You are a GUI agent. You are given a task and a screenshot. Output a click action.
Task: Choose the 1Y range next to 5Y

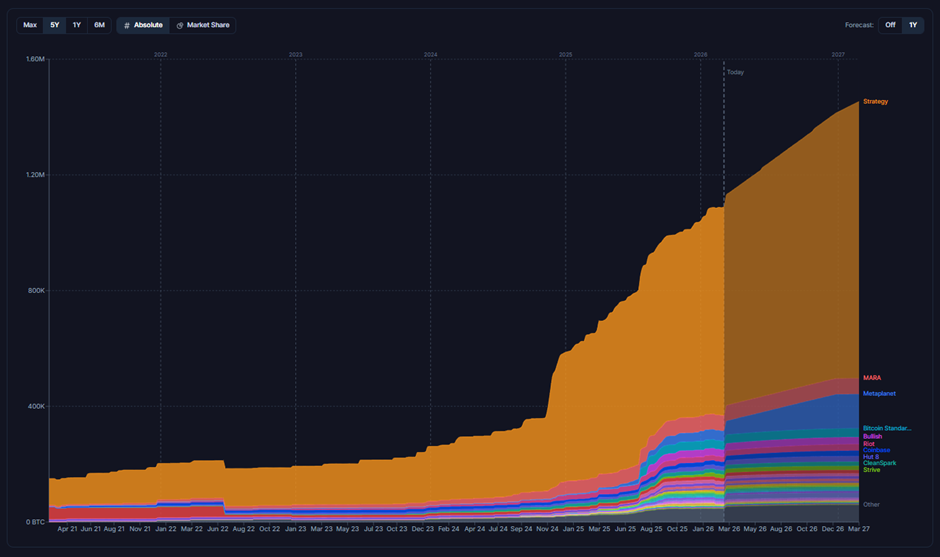[77, 25]
